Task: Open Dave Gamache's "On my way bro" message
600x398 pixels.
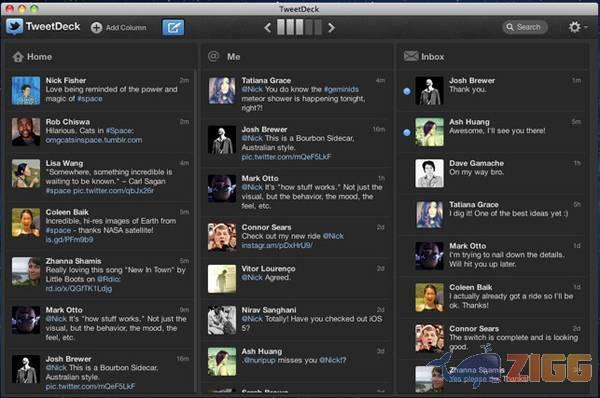Action: pos(494,173)
